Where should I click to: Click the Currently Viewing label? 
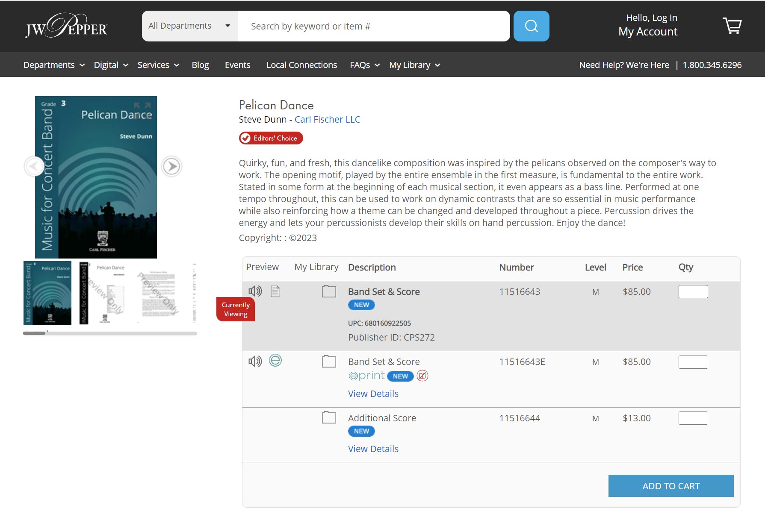click(x=236, y=309)
